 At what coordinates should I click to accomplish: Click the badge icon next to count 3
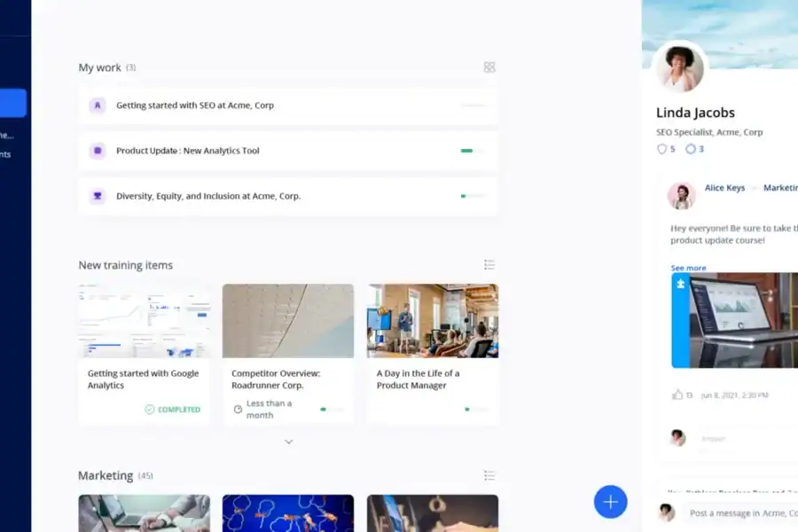691,149
